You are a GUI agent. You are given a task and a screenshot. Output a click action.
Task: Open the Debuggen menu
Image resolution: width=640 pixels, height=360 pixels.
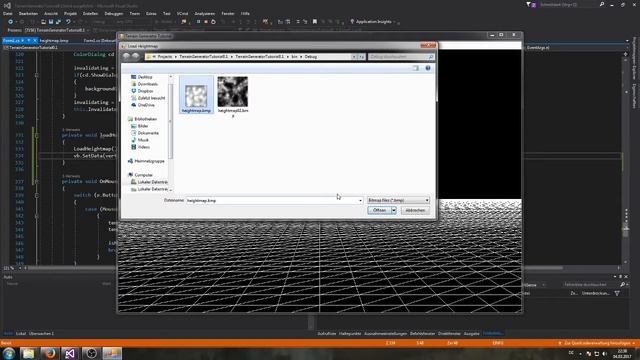(x=113, y=13)
